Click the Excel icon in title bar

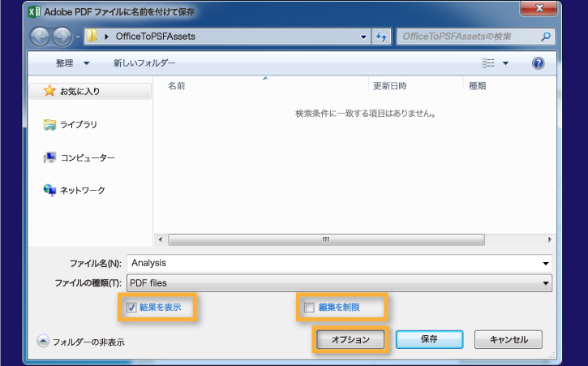point(34,12)
